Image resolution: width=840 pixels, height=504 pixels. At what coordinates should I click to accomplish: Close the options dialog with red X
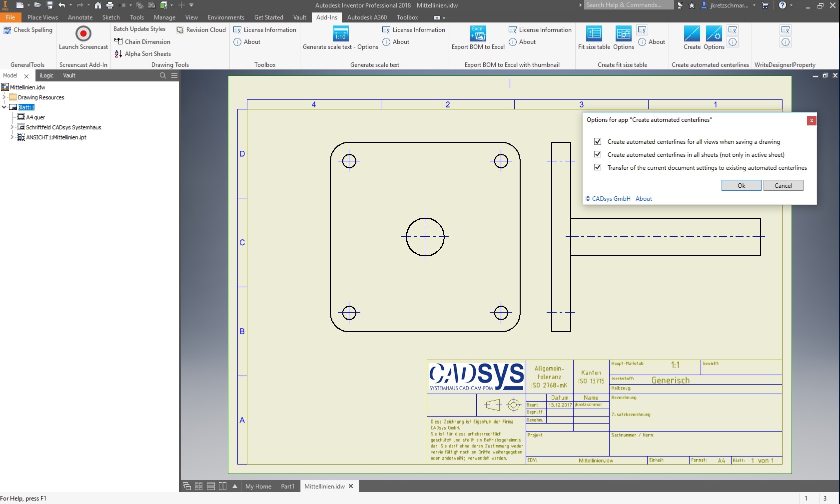tap(812, 120)
